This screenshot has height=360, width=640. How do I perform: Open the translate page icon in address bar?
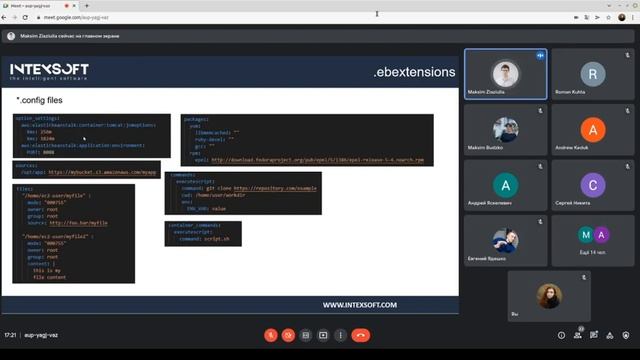[x=587, y=18]
